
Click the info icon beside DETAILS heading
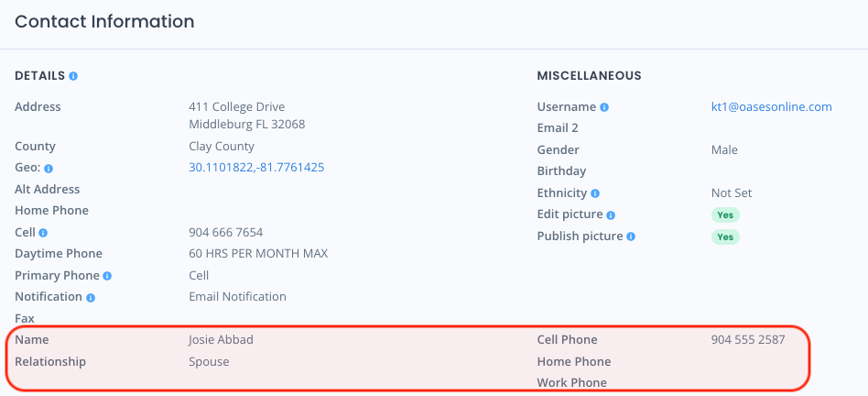pos(73,76)
